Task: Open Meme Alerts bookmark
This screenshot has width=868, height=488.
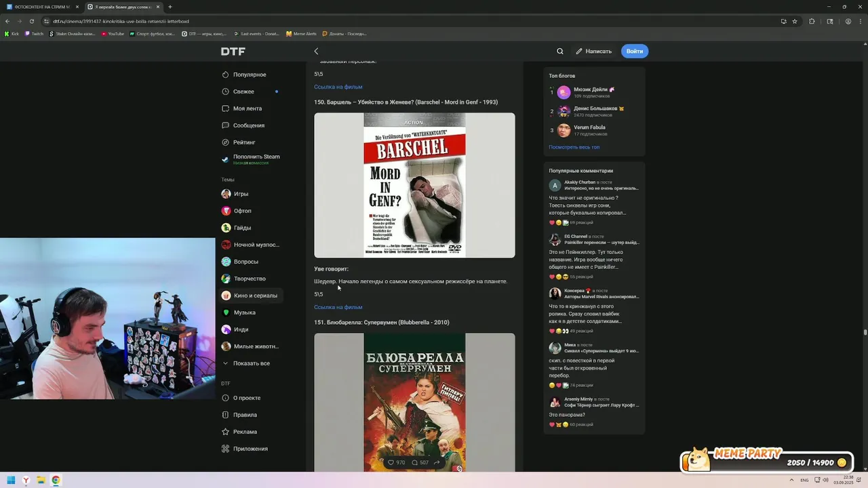Action: pyautogui.click(x=301, y=33)
